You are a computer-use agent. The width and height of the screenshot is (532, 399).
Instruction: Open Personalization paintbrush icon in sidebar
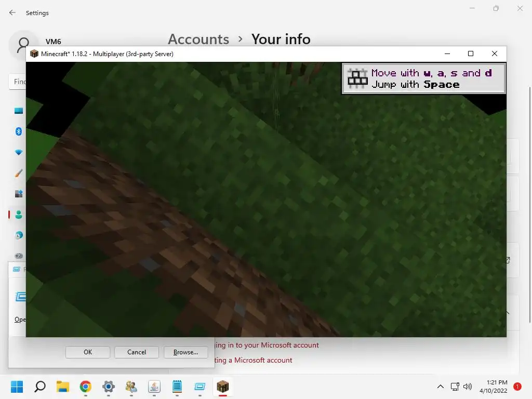click(19, 173)
